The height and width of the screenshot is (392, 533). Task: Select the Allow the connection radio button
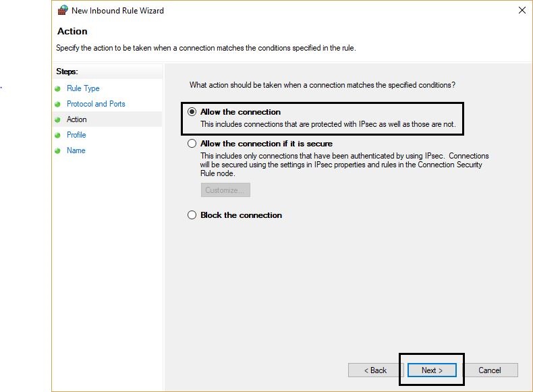192,111
